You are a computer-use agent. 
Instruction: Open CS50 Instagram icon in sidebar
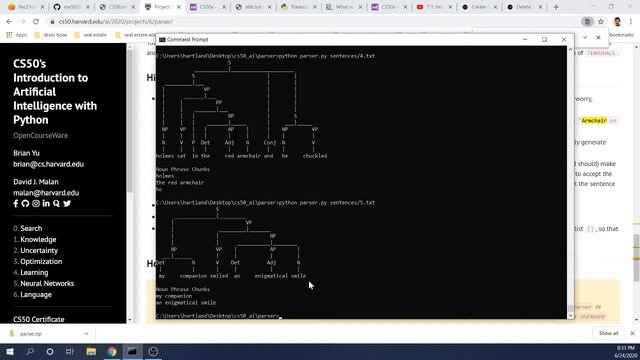[x=36, y=203]
